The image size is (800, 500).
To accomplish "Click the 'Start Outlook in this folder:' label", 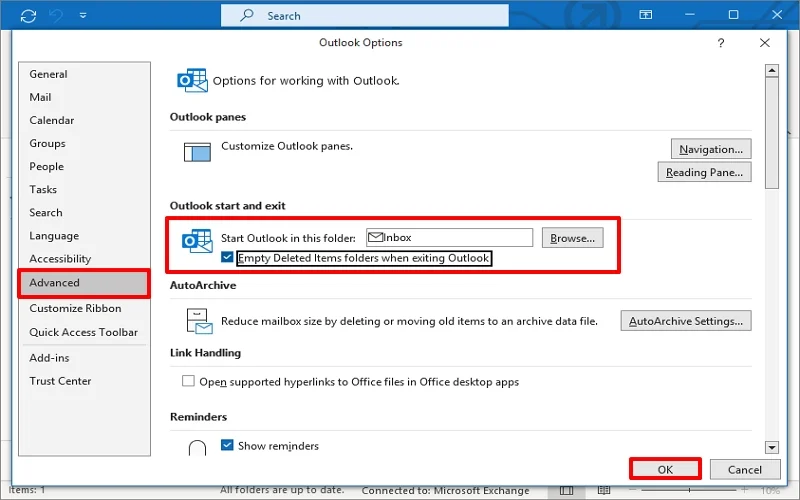I will [288, 238].
